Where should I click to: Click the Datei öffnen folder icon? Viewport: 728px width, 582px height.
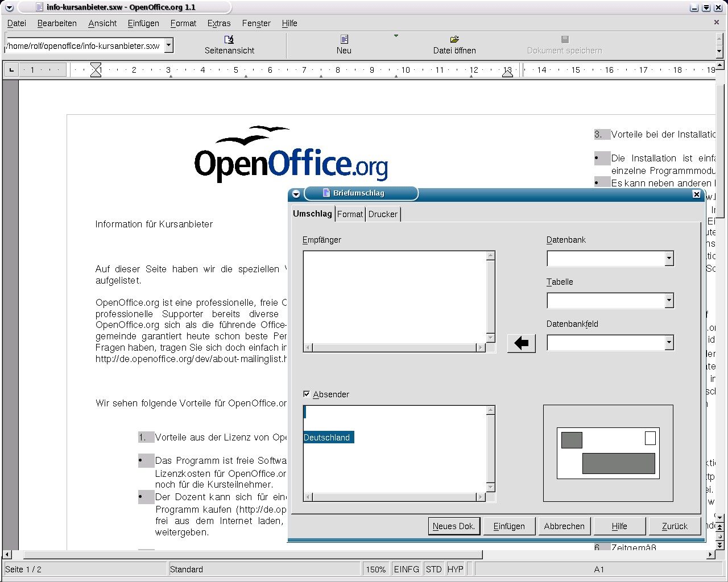pyautogui.click(x=454, y=40)
